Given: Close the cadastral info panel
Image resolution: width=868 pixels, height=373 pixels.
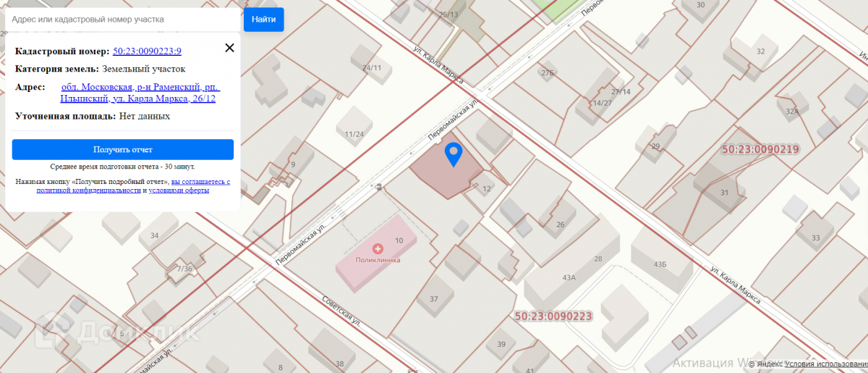Looking at the screenshot, I should click(229, 48).
